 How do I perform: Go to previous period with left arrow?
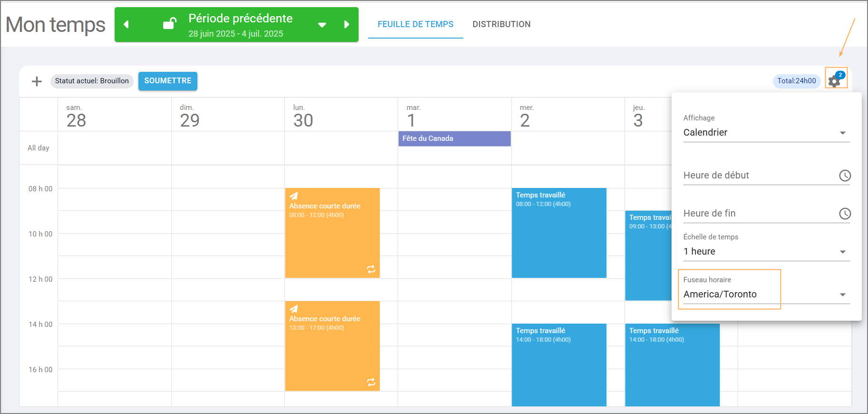[x=126, y=24]
